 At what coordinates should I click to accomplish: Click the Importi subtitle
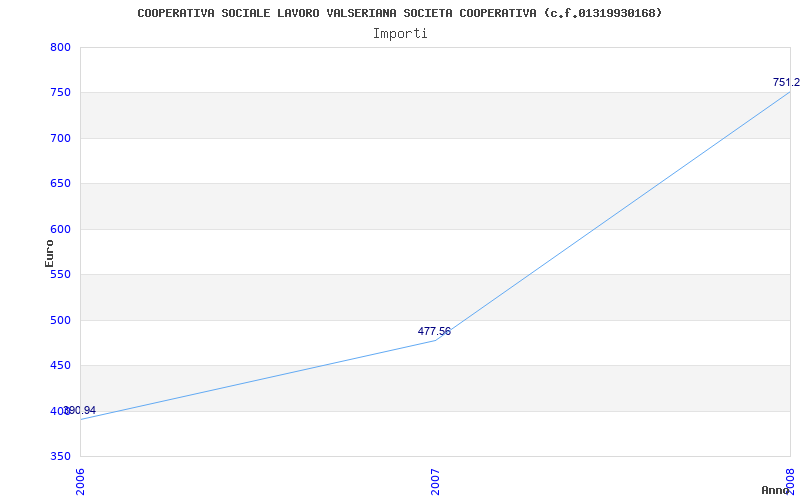[399, 34]
